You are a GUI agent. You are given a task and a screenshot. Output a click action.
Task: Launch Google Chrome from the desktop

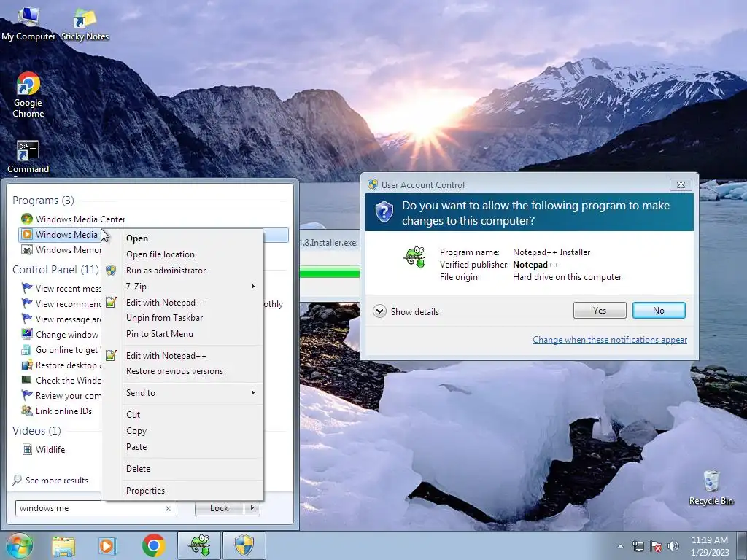28,94
